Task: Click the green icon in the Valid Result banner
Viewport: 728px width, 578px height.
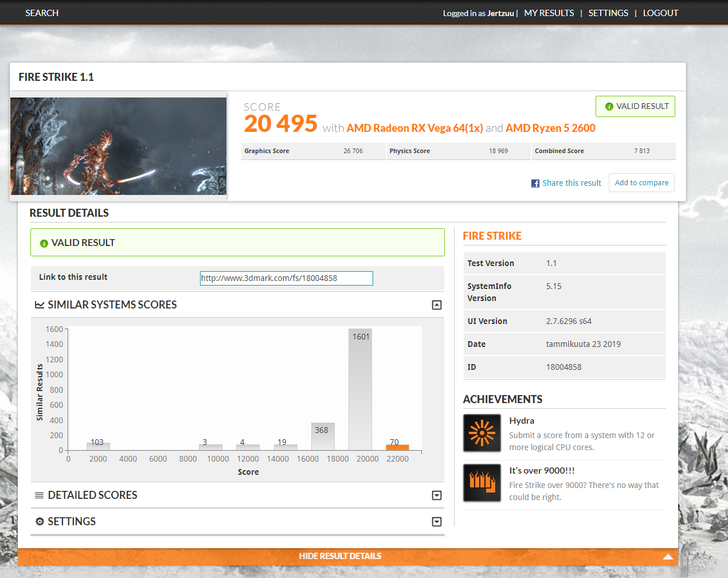Action: click(44, 244)
